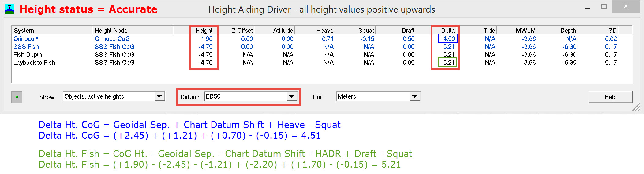Select the SSS Fish system row
Viewport: 644px width, 174px height.
click(x=26, y=47)
